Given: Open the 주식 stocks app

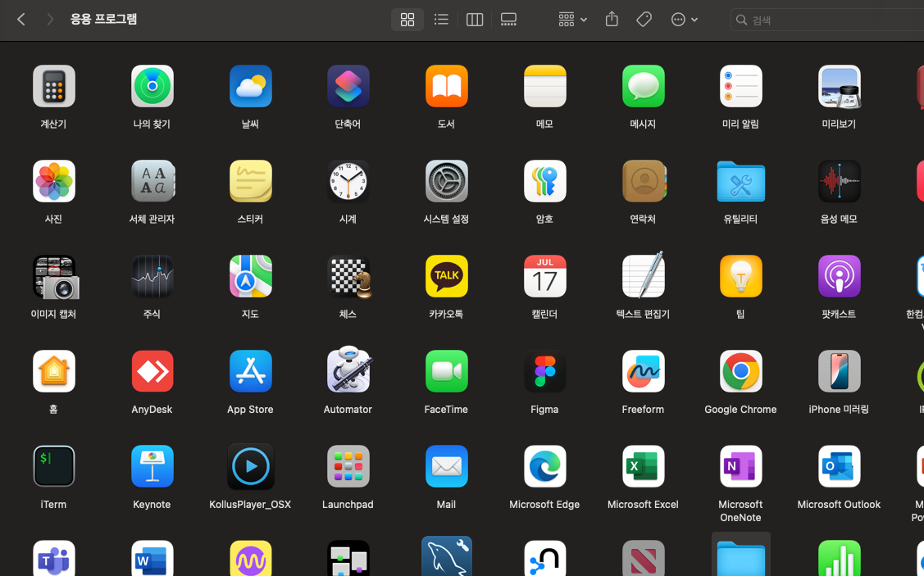Looking at the screenshot, I should [152, 276].
